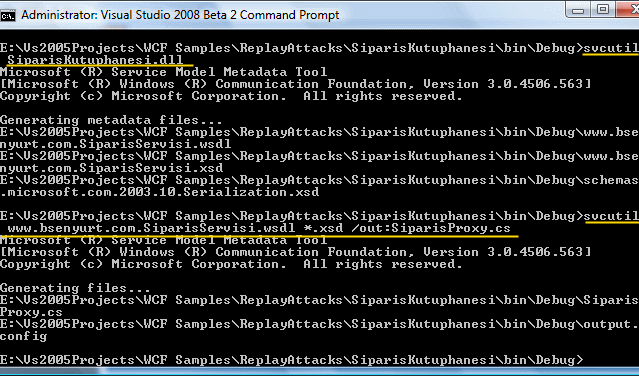639x376 pixels.
Task: Click the 'Proxy.cs' output line
Action: (x=31, y=312)
